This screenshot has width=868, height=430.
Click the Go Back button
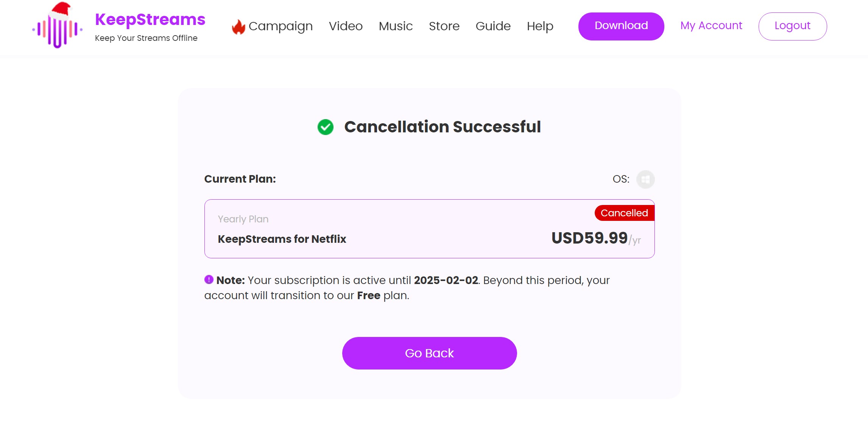[x=429, y=352]
